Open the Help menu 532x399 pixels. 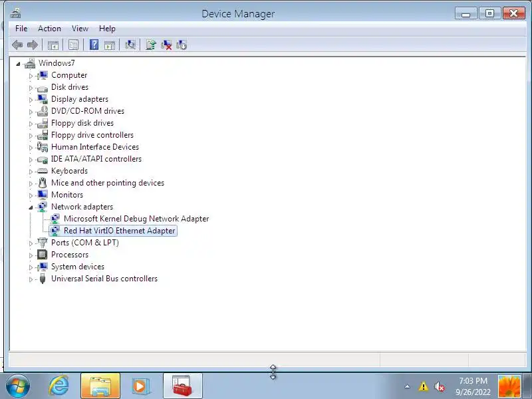[x=107, y=29]
